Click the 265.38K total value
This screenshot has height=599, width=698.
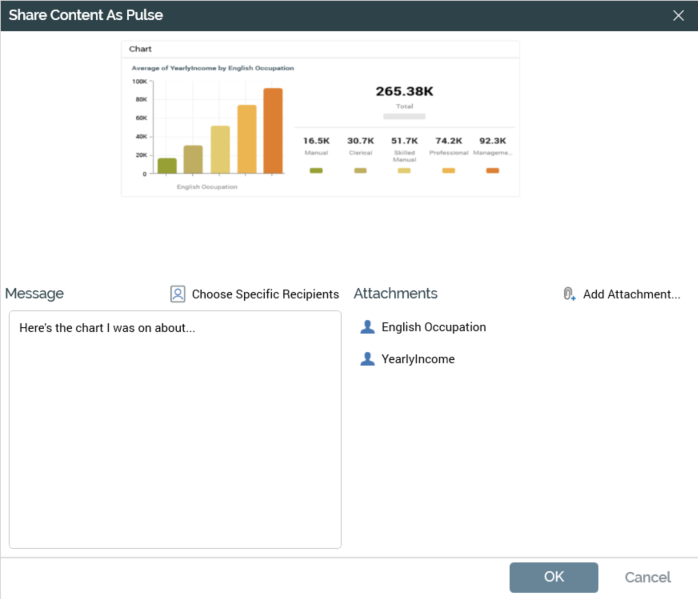pos(404,91)
